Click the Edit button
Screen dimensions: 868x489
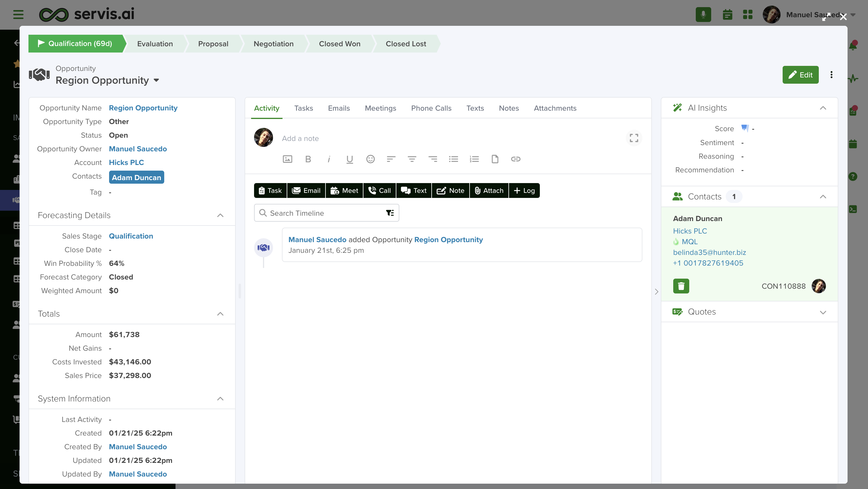(800, 74)
